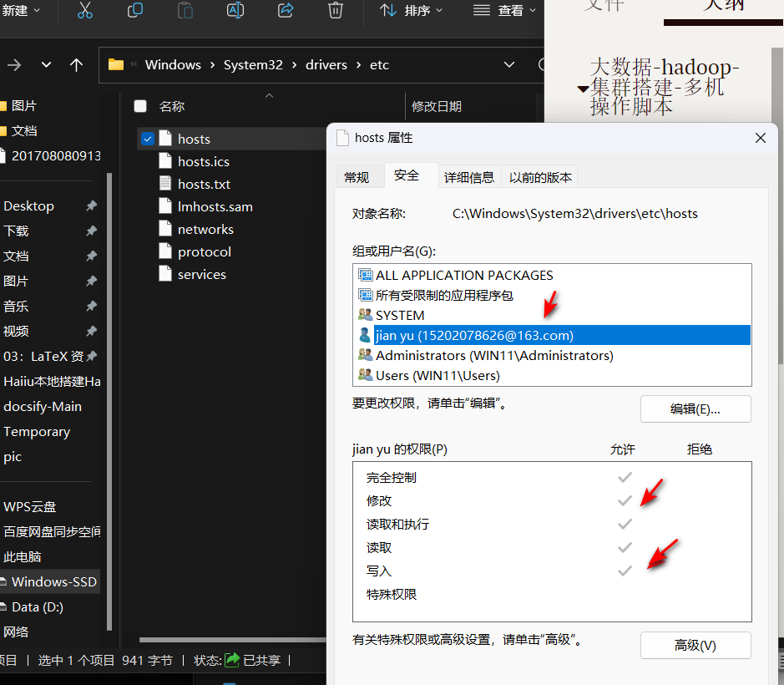The height and width of the screenshot is (685, 784).
Task: Click the forward navigation arrow
Action: point(14,65)
